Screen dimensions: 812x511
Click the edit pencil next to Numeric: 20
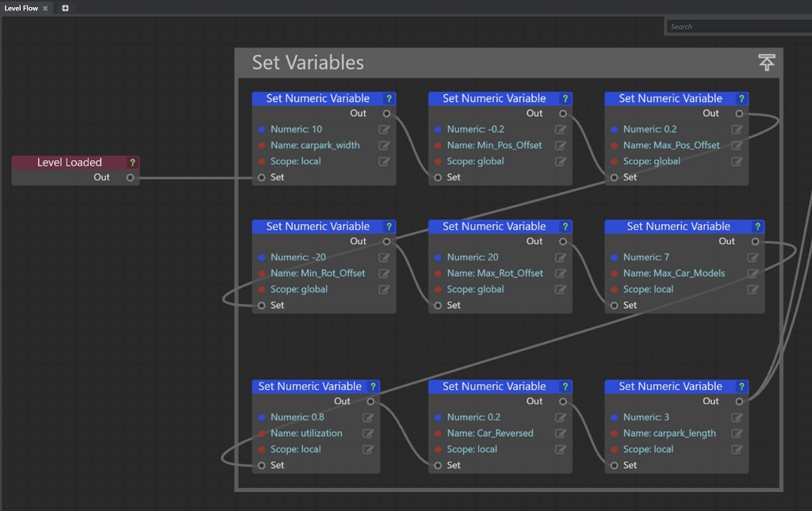560,257
